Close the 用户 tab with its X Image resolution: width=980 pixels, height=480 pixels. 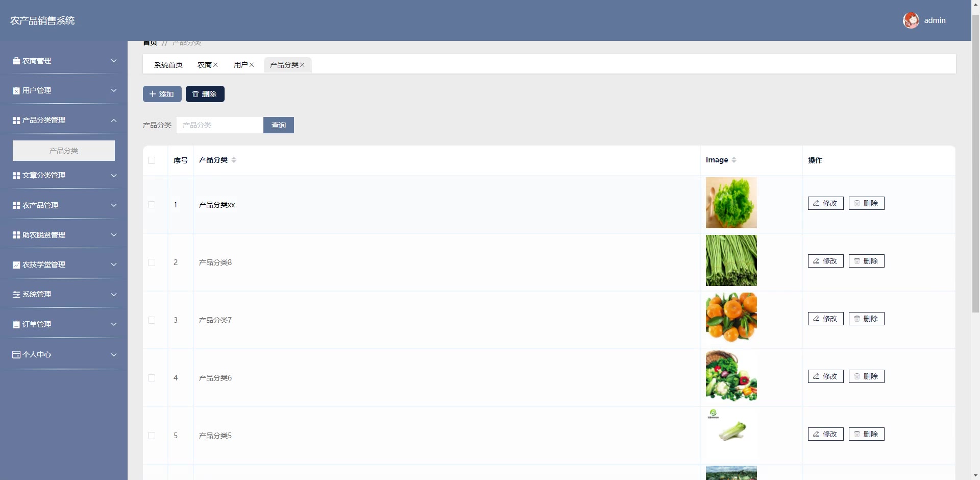click(252, 65)
